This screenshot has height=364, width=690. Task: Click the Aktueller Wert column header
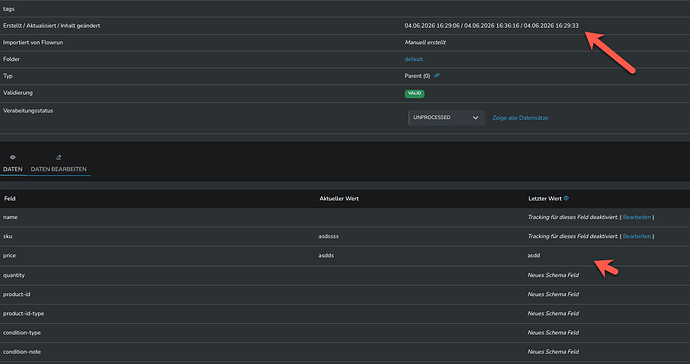pyautogui.click(x=339, y=199)
